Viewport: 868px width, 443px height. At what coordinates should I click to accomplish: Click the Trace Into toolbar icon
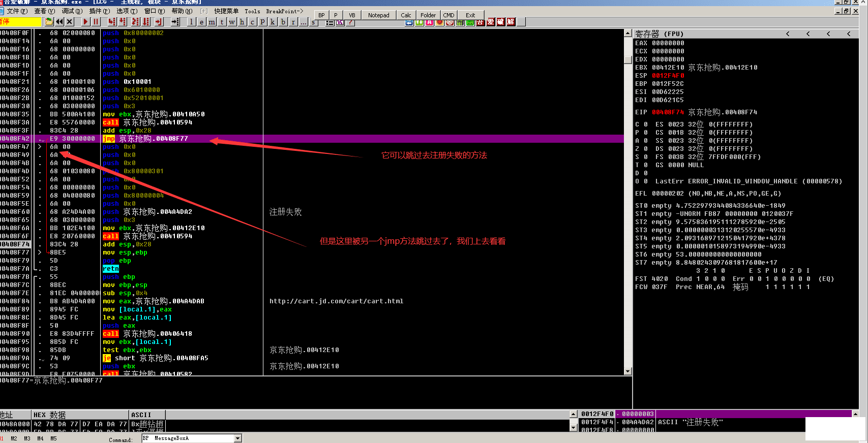(135, 21)
